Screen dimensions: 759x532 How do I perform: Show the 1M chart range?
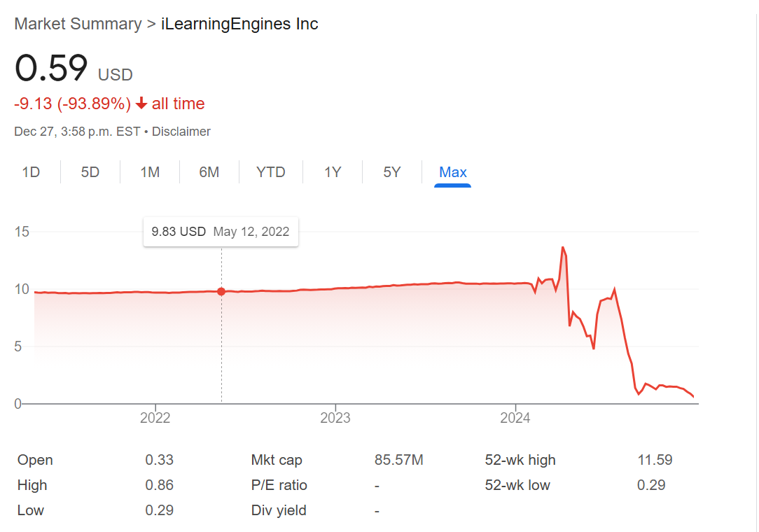pos(150,172)
